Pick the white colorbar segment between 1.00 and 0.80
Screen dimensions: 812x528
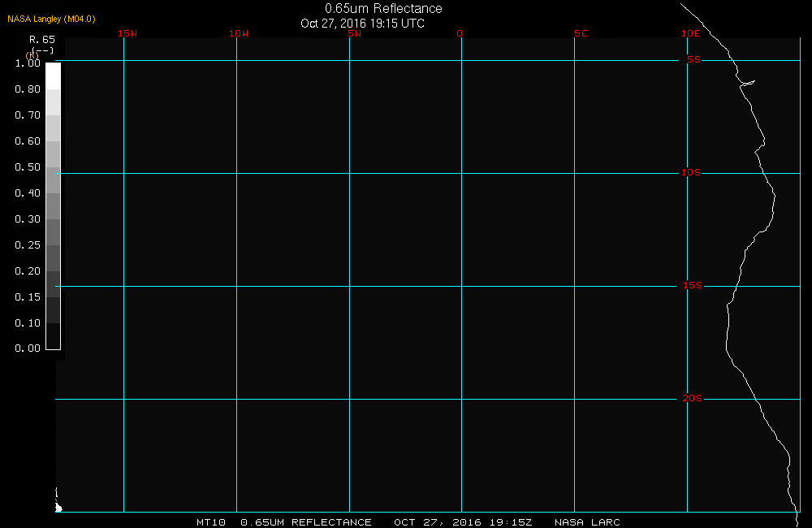[54, 76]
